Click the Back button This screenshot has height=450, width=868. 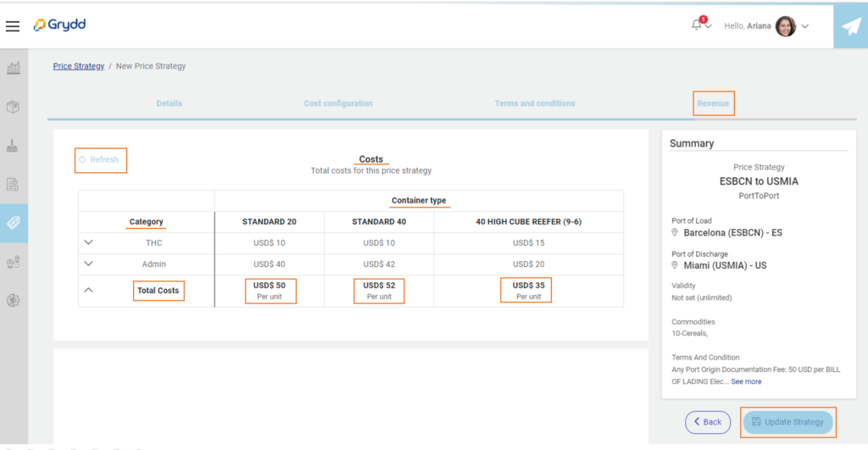[x=708, y=422]
